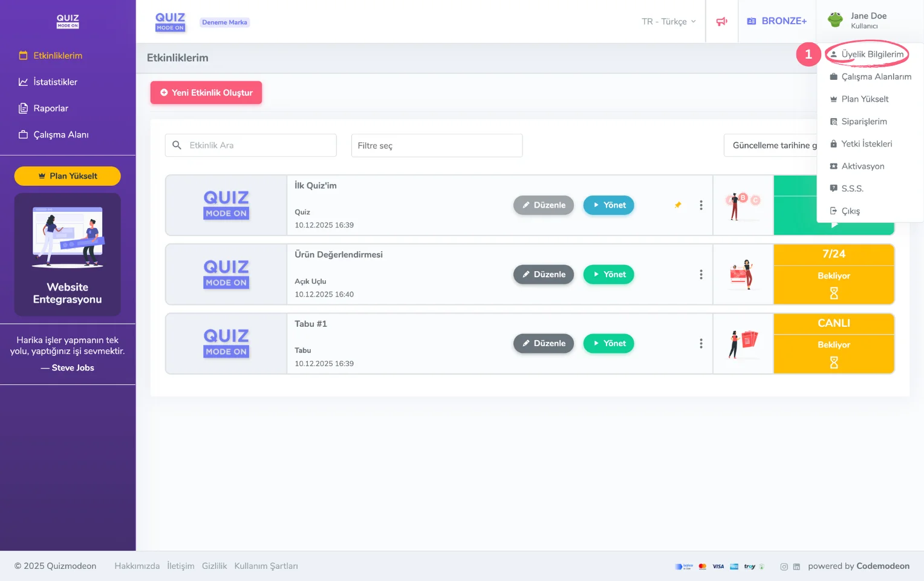924x581 pixels.
Task: Click Düzenle for Ürün Değerlendirmesi
Action: [543, 275]
